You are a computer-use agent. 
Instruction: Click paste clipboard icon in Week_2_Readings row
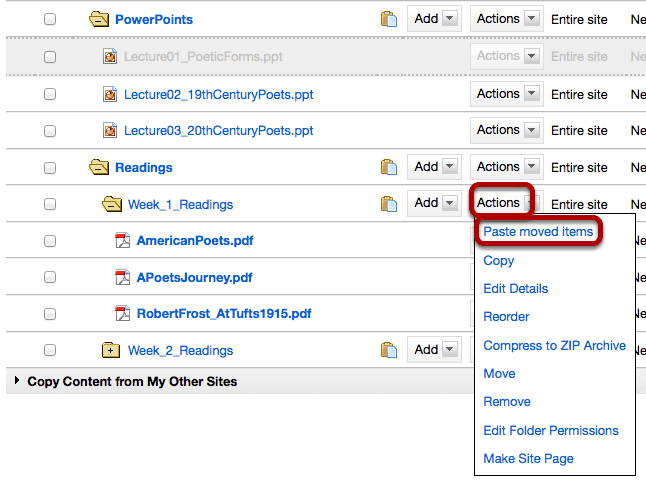point(389,350)
